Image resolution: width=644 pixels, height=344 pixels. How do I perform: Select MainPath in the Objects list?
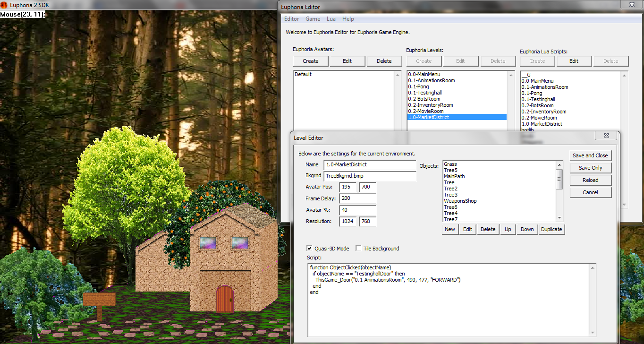[x=500, y=176]
